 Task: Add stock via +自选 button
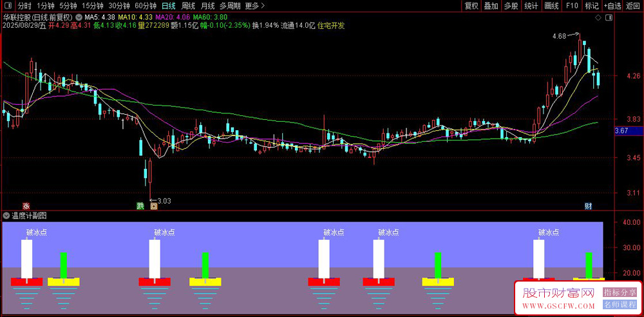[x=613, y=6]
